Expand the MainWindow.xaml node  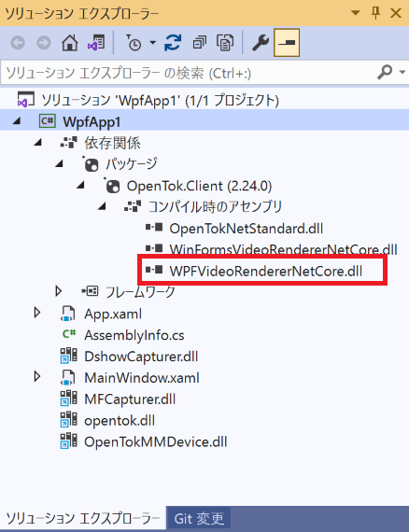click(37, 376)
